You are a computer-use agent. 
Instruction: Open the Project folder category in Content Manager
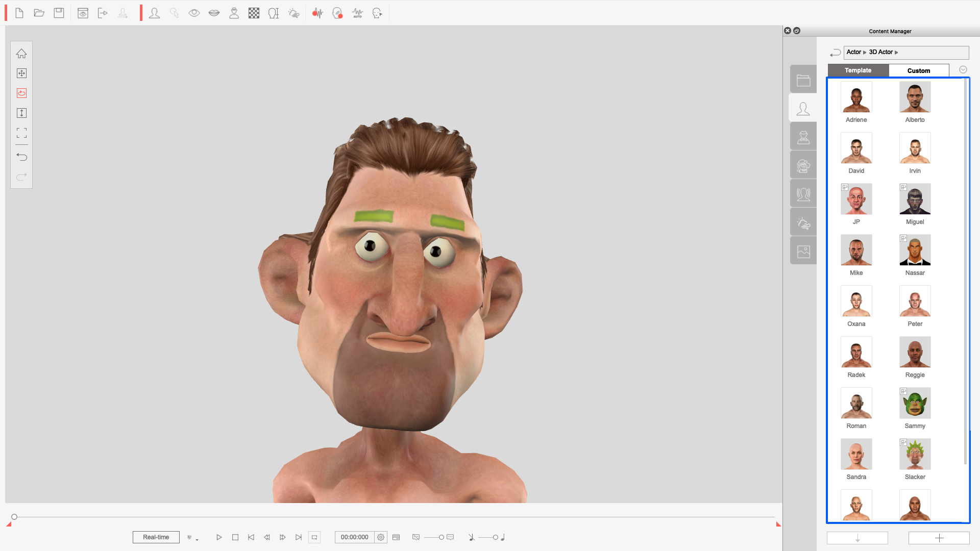click(x=803, y=80)
